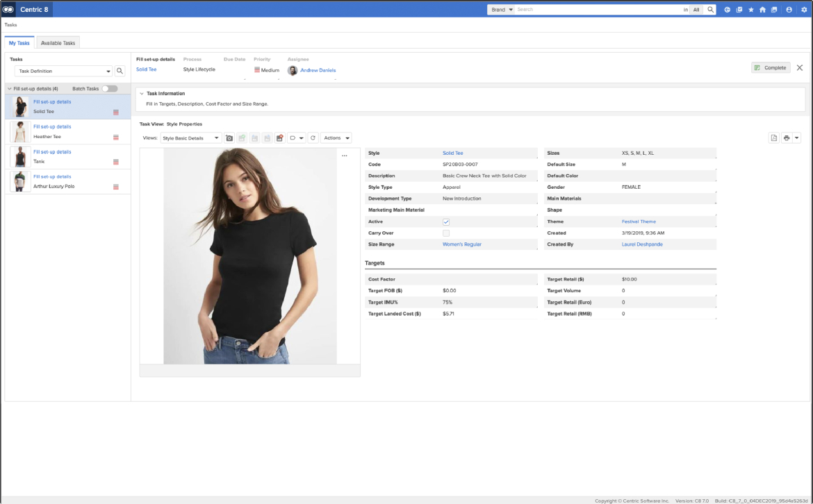Image resolution: width=813 pixels, height=504 pixels.
Task: Open the red-badged checkout icon in the toolbar
Action: coord(279,137)
